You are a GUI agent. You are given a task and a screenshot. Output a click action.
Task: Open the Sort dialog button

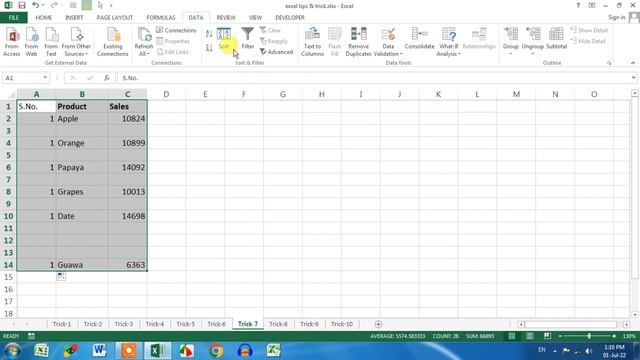[x=224, y=39]
